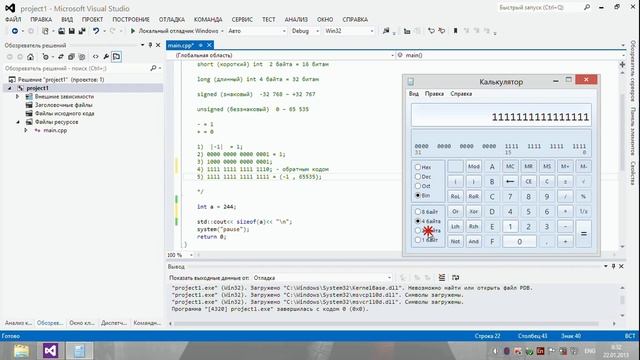Start the Local Windows Debugger play icon
This screenshot has height=360, width=640.
click(133, 31)
